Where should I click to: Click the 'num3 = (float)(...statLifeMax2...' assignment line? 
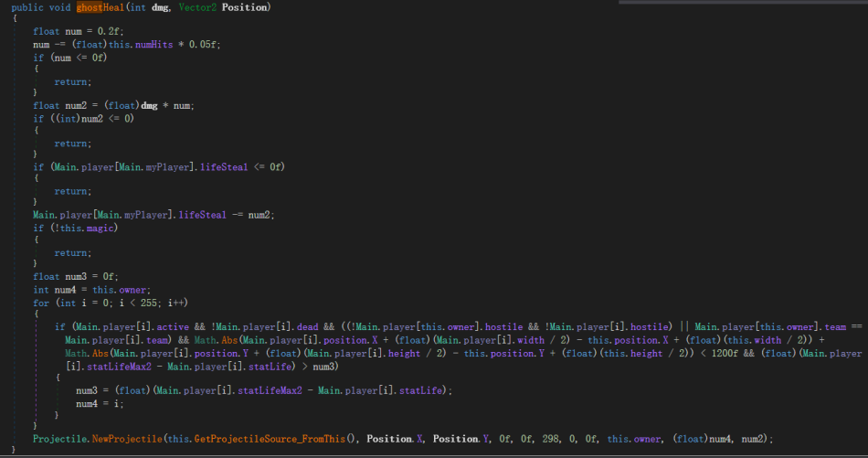click(x=264, y=390)
